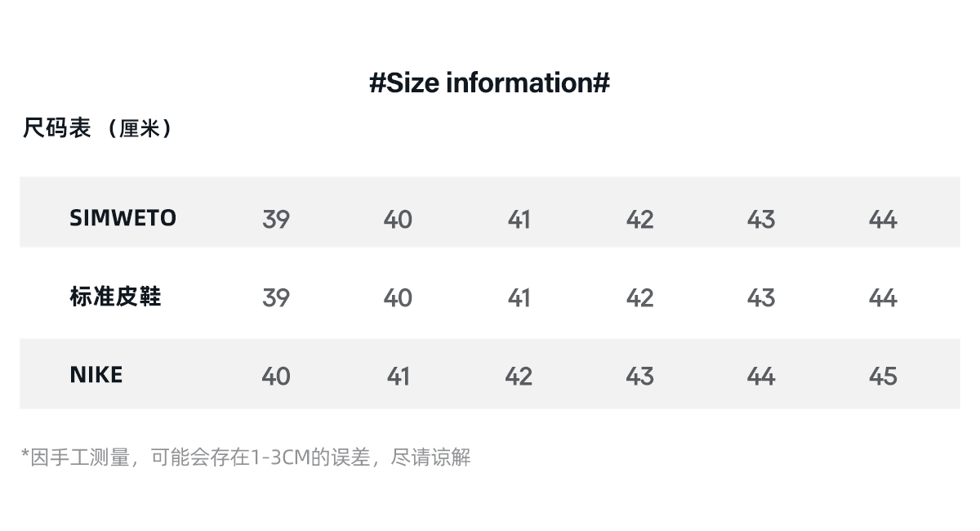Click size 45 in the NIKE row

tap(882, 376)
